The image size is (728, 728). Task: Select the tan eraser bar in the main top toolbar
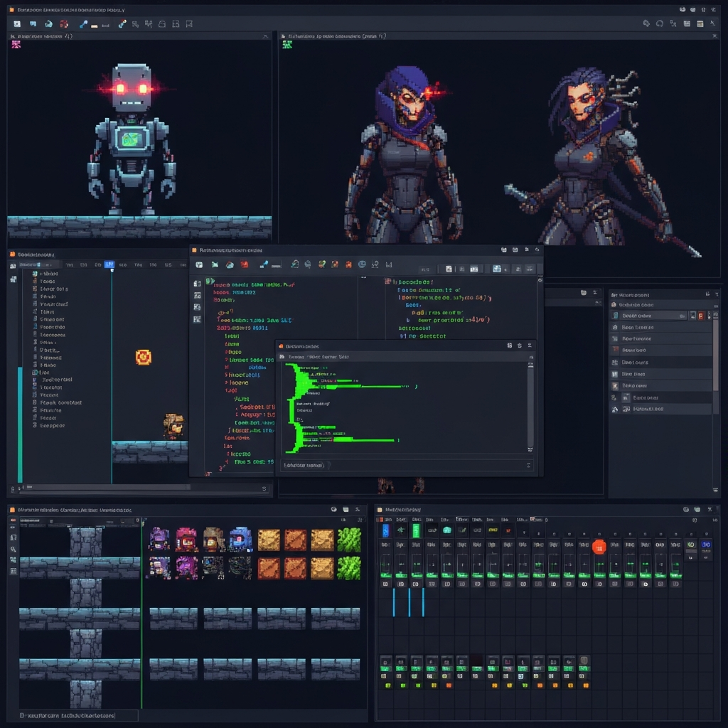point(95,26)
